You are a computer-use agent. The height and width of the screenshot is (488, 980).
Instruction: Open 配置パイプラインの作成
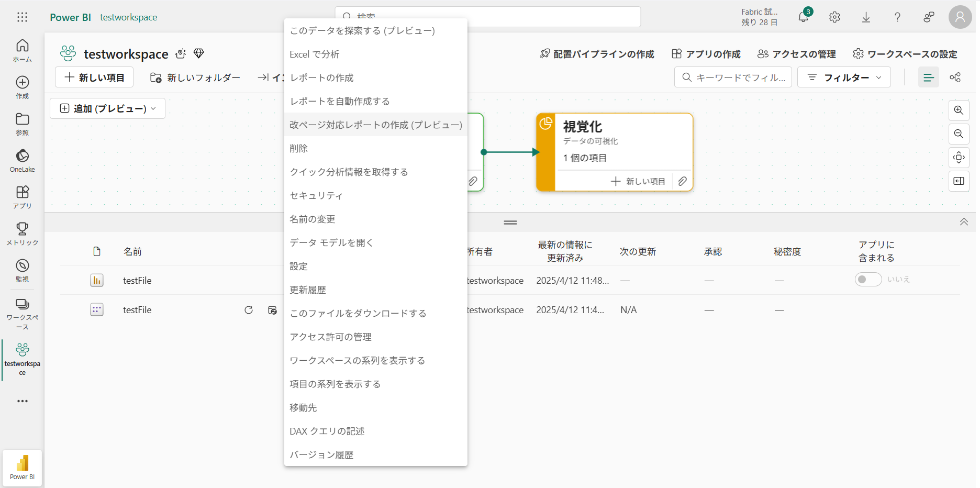point(597,54)
